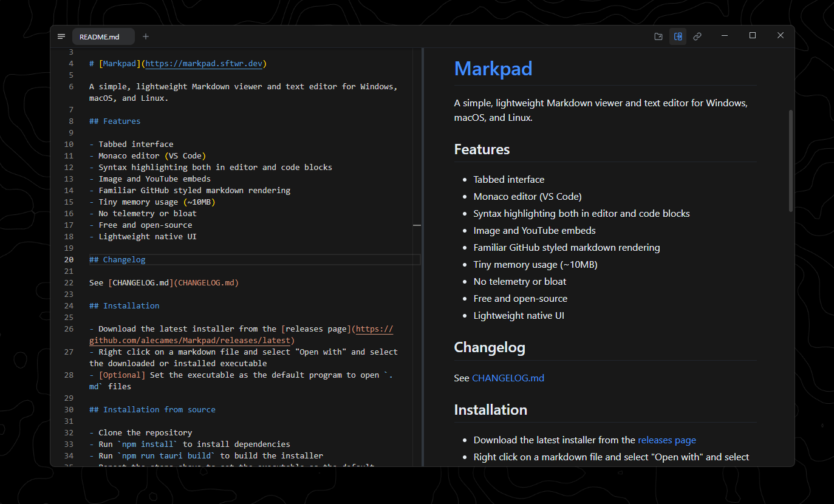This screenshot has height=504, width=834.
Task: Click the 'Changelog' heading in preview
Action: [490, 347]
